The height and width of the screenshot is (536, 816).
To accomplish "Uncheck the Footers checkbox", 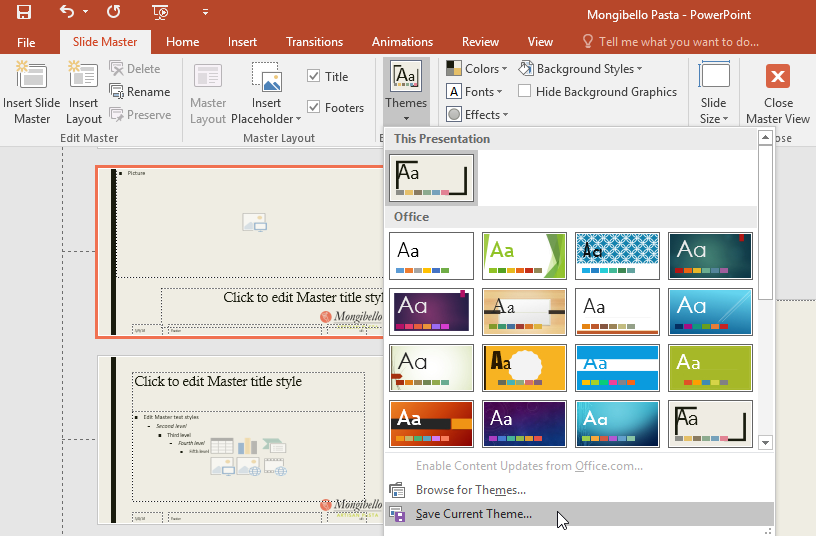I will 314,108.
